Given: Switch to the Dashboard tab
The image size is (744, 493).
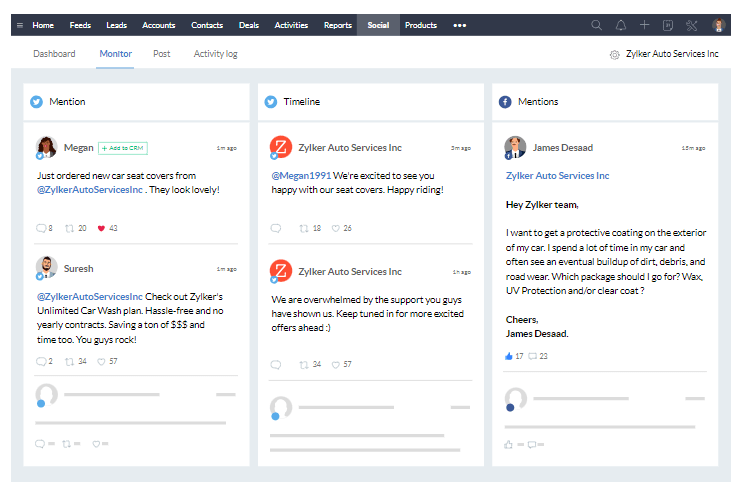Looking at the screenshot, I should pos(54,54).
